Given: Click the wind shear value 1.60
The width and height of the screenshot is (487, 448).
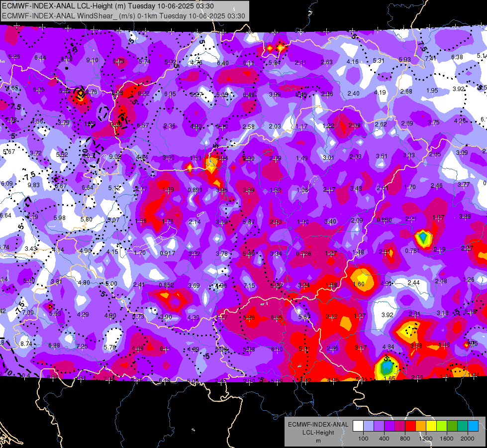Looking at the screenshot, I should tap(359, 284).
